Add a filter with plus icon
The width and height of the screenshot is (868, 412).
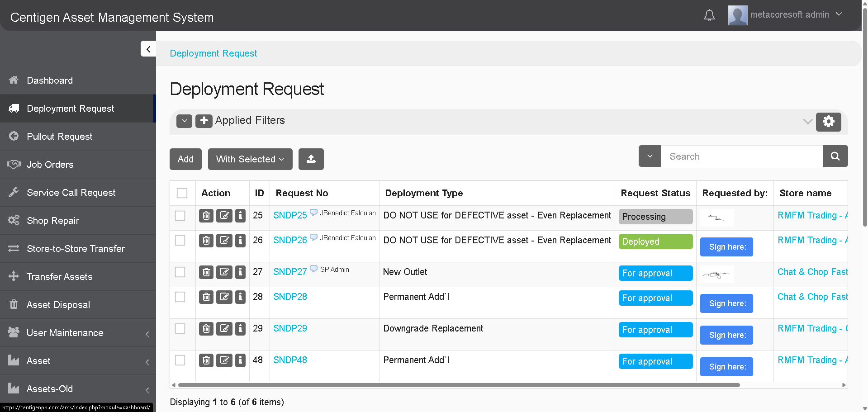pyautogui.click(x=204, y=121)
